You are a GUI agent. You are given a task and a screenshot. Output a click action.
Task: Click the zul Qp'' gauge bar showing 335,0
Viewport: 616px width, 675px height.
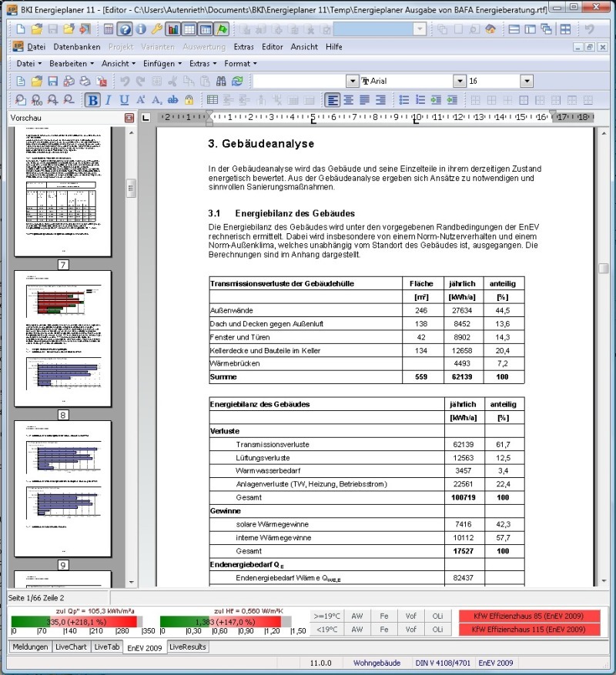click(77, 622)
